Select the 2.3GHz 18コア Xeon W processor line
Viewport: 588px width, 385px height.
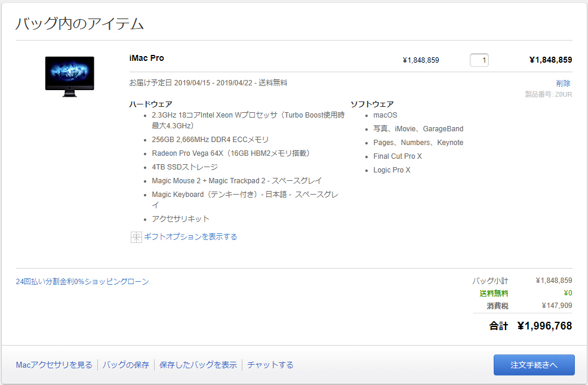[248, 121]
